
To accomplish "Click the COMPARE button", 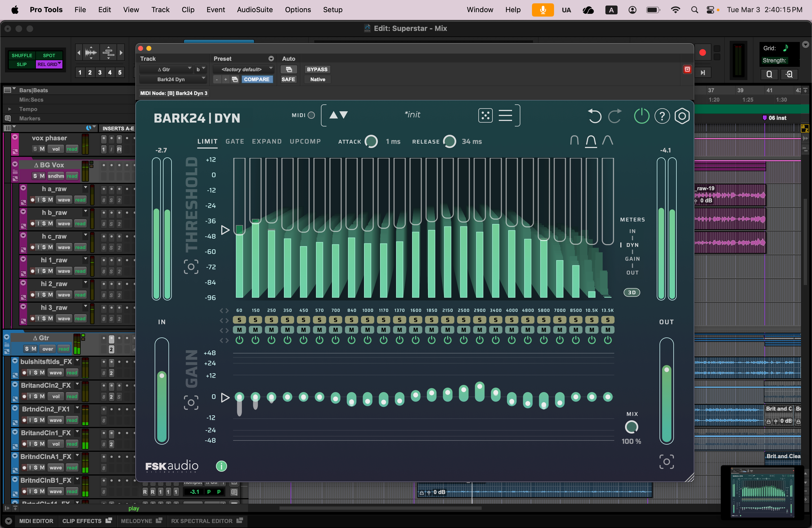I will pyautogui.click(x=257, y=80).
